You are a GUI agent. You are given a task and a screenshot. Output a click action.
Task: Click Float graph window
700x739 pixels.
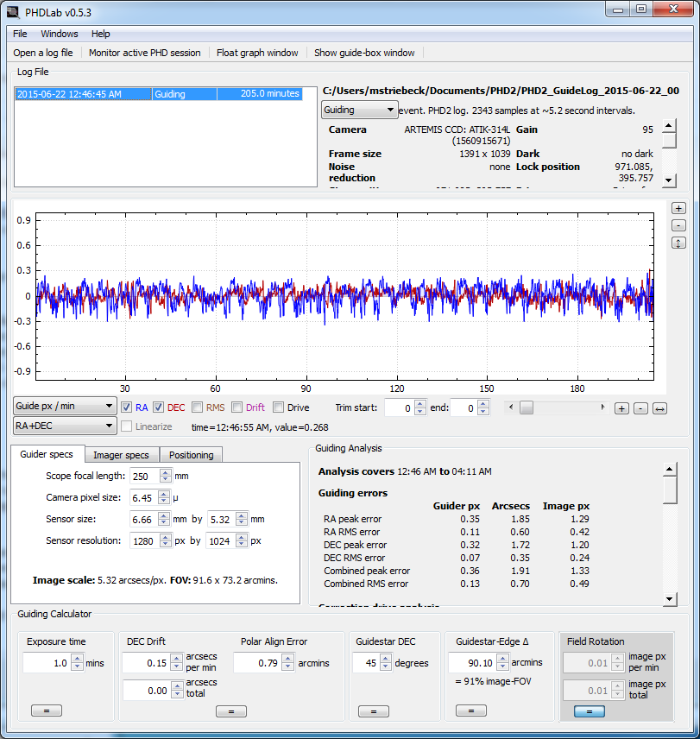pos(257,53)
